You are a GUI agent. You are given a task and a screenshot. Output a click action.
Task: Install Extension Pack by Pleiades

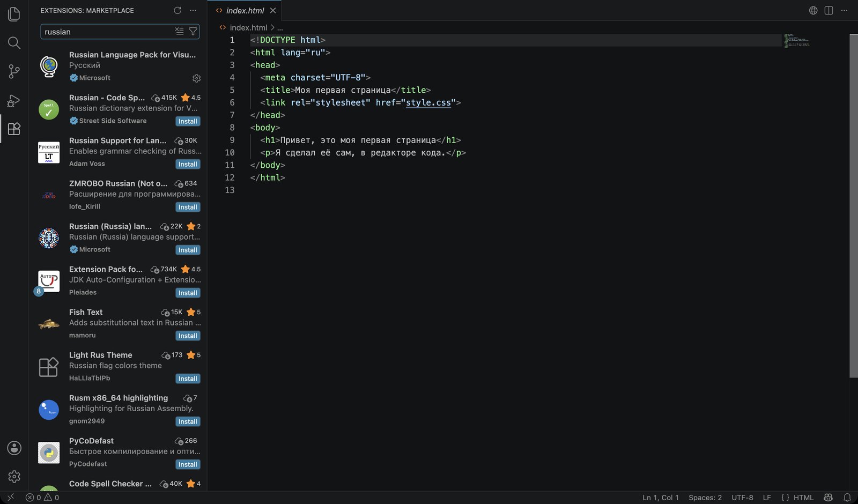(188, 293)
